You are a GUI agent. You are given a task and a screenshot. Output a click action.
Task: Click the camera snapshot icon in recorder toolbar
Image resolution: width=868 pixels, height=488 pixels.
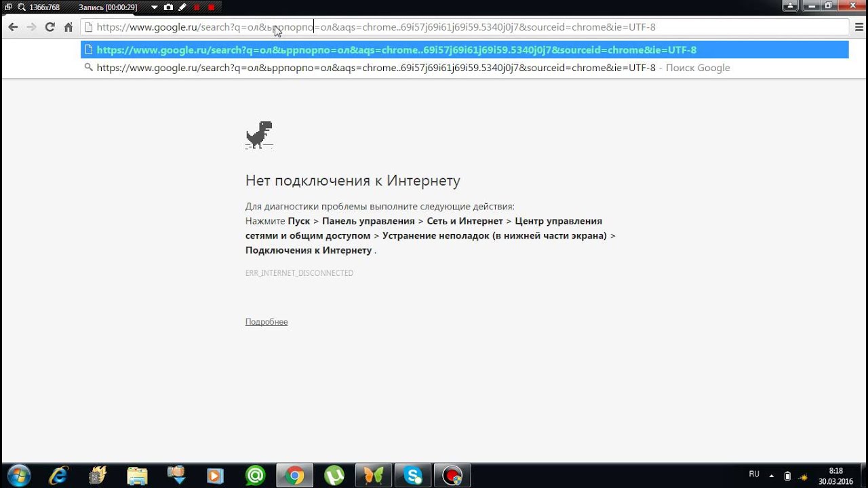tap(168, 7)
